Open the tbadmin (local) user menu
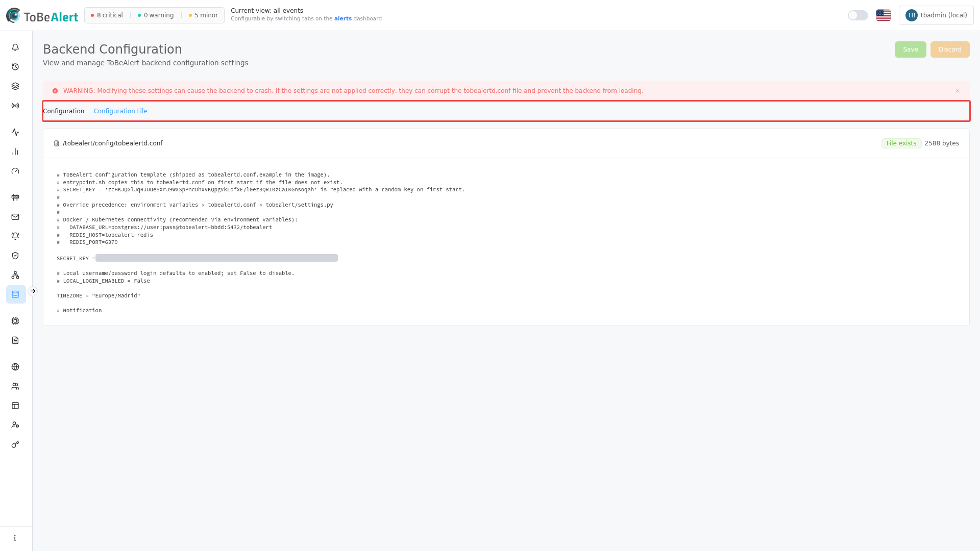The image size is (980, 551). 936,15
